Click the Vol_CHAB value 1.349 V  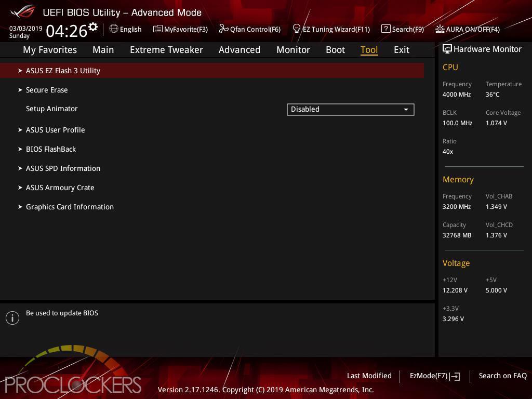(496, 206)
